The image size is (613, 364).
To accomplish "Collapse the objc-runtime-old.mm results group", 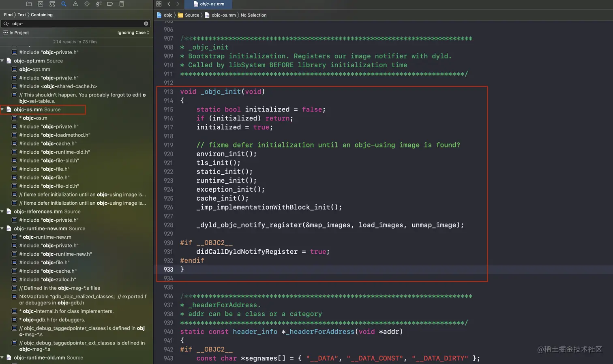I will tap(2, 358).
